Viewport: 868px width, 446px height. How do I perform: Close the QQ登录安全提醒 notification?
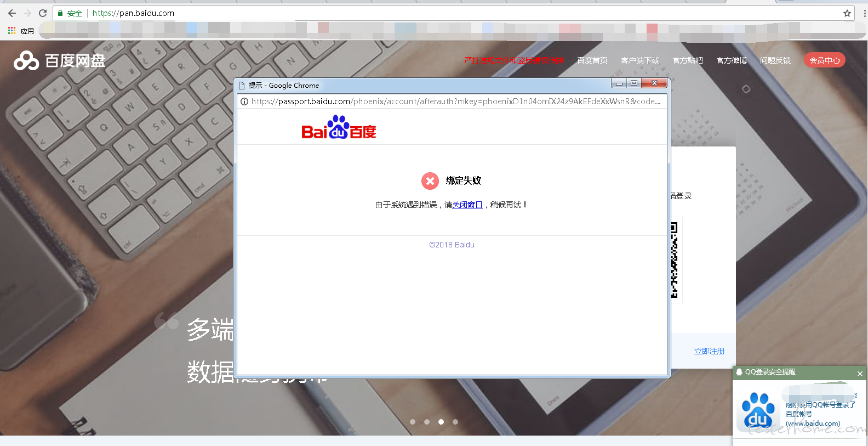click(x=860, y=374)
